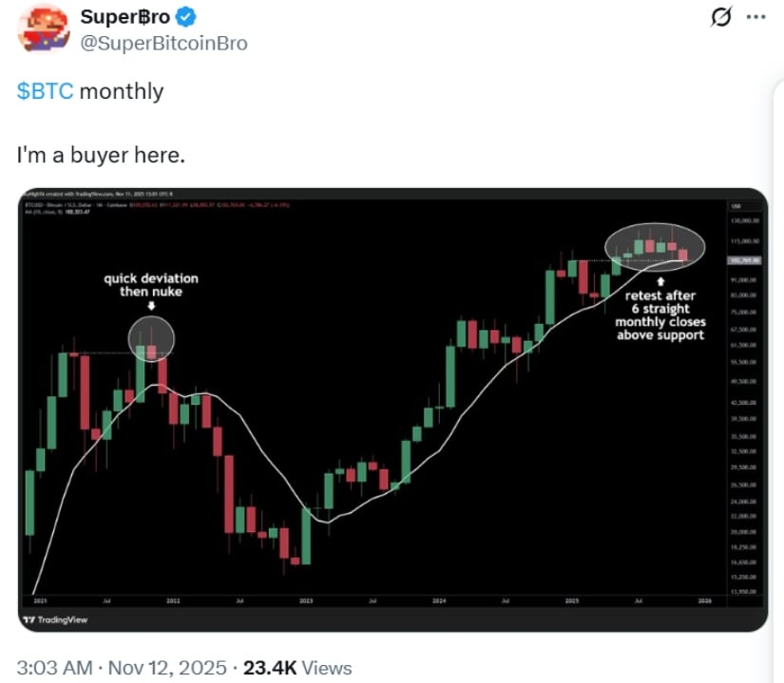This screenshot has height=683, width=784.
Task: Click the down arrow under 'quick deviation then nuke'
Action: coord(152,306)
